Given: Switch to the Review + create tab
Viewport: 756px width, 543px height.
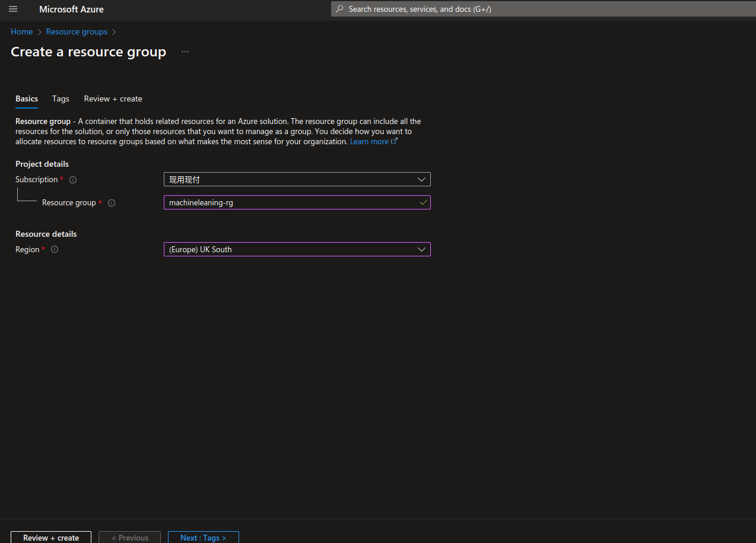Looking at the screenshot, I should (x=113, y=99).
